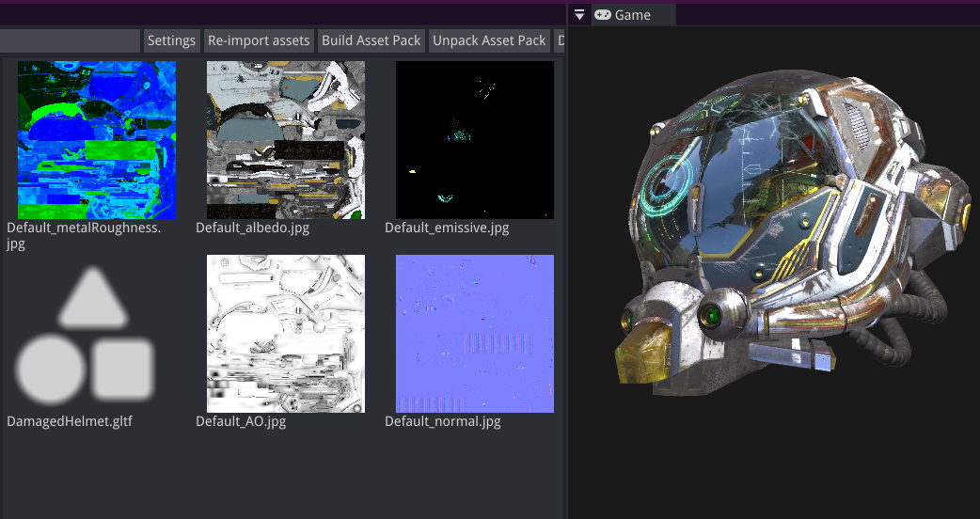Screen dimensions: 980x519
Task: Select the Default_AO.jpg thumbnail
Action: point(286,334)
